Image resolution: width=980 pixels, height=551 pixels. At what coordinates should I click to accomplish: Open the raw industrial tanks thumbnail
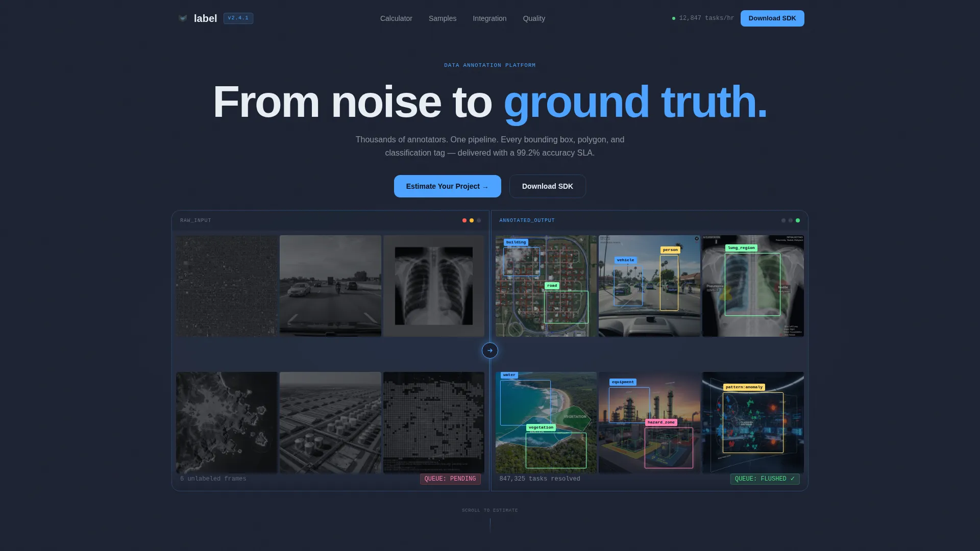click(330, 422)
